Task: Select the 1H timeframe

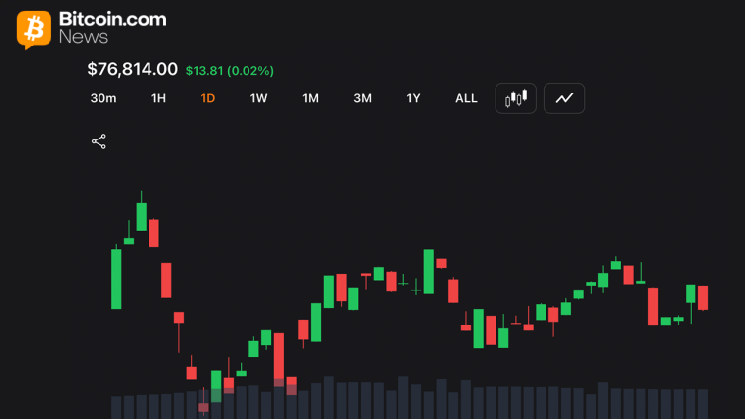Action: point(158,98)
